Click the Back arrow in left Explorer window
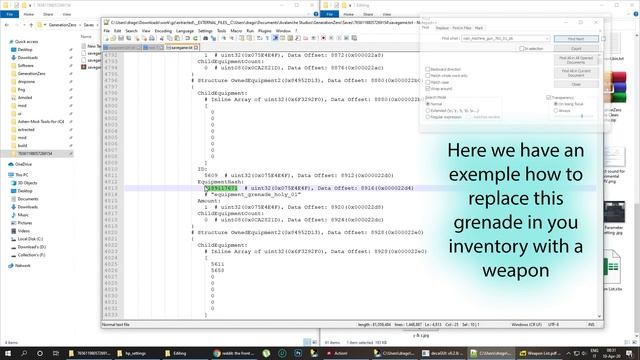The height and width of the screenshot is (360, 640). click(x=7, y=25)
